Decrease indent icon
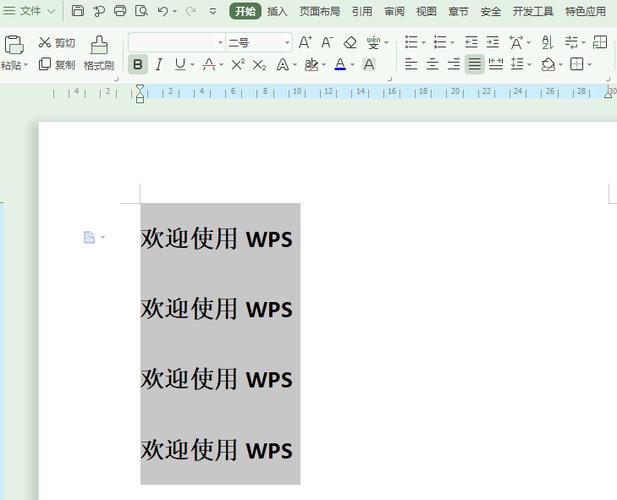This screenshot has height=500, width=617. click(471, 42)
